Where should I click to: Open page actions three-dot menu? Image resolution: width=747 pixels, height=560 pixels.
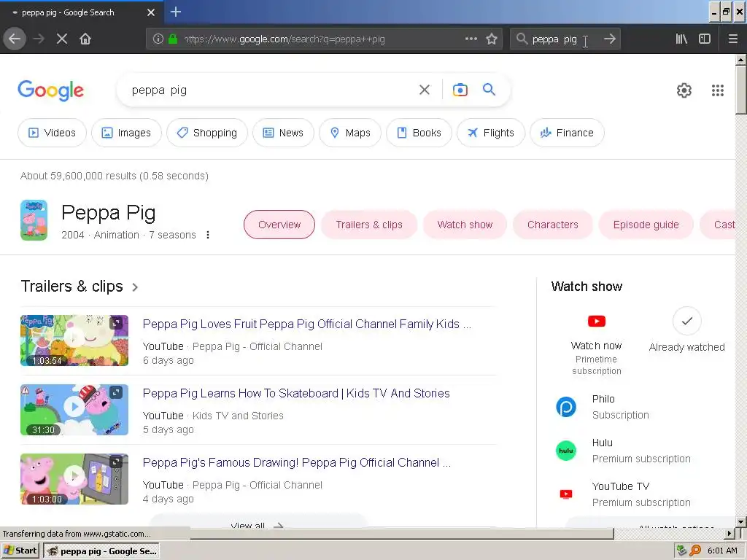[471, 39]
